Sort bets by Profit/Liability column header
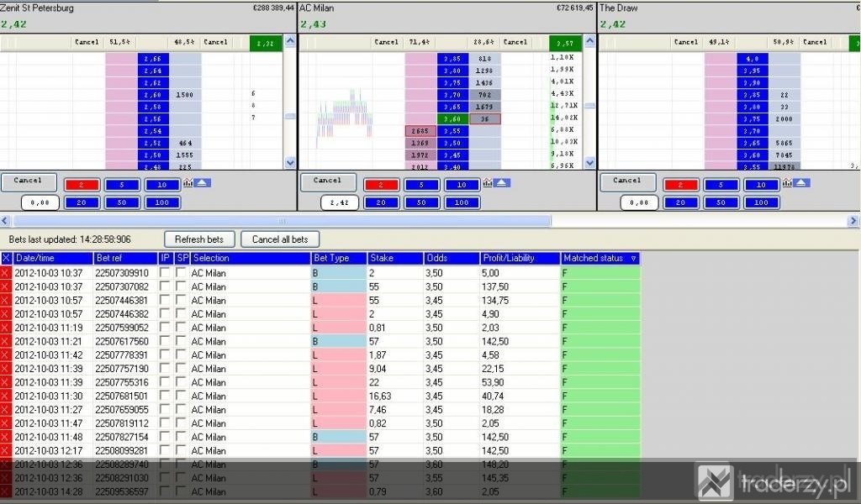861x504 pixels. point(520,259)
